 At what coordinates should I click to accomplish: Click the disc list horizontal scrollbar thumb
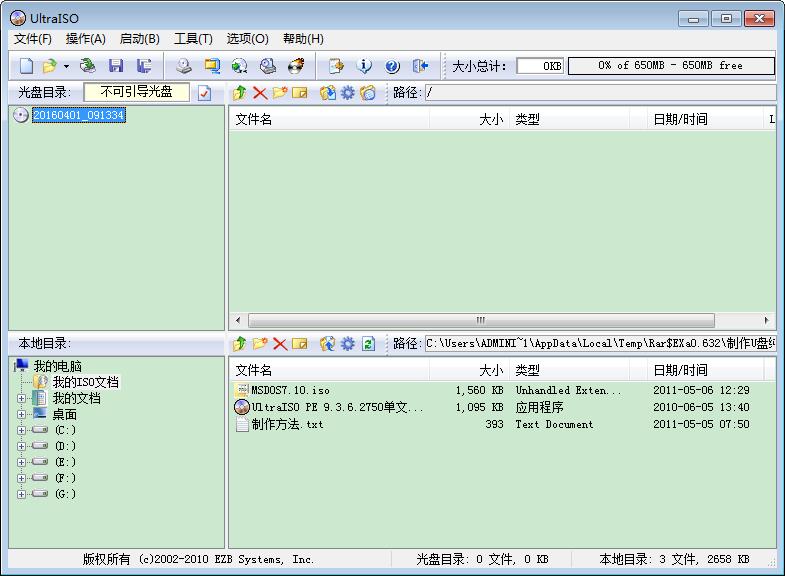(x=481, y=320)
